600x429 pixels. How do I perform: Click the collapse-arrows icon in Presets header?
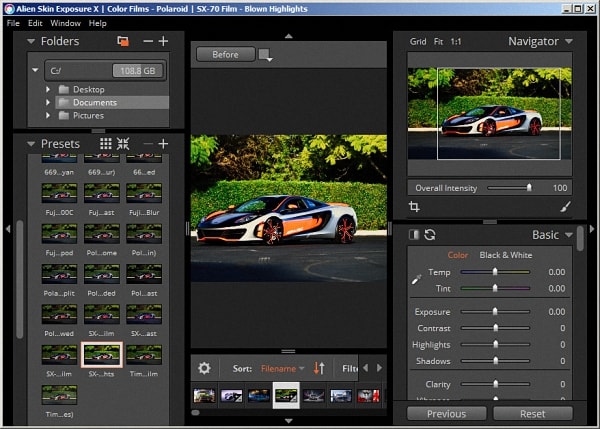(123, 144)
